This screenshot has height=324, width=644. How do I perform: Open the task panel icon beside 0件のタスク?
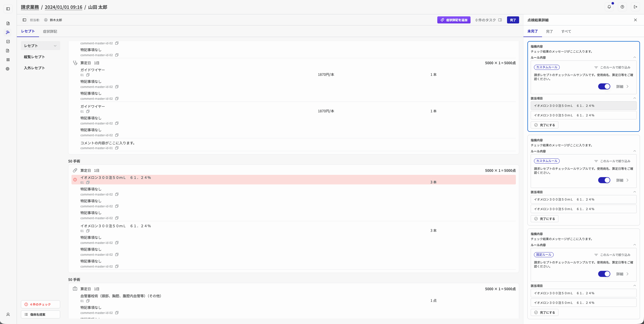pos(500,20)
